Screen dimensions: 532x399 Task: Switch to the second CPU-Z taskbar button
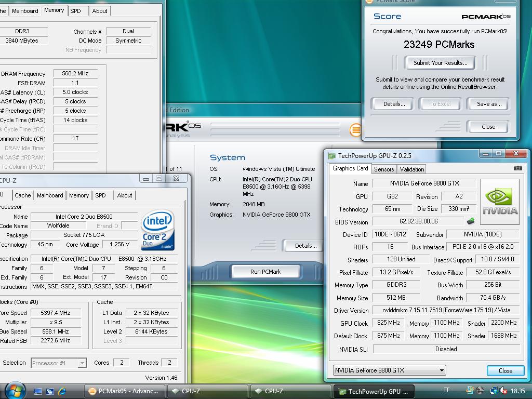coord(291,391)
